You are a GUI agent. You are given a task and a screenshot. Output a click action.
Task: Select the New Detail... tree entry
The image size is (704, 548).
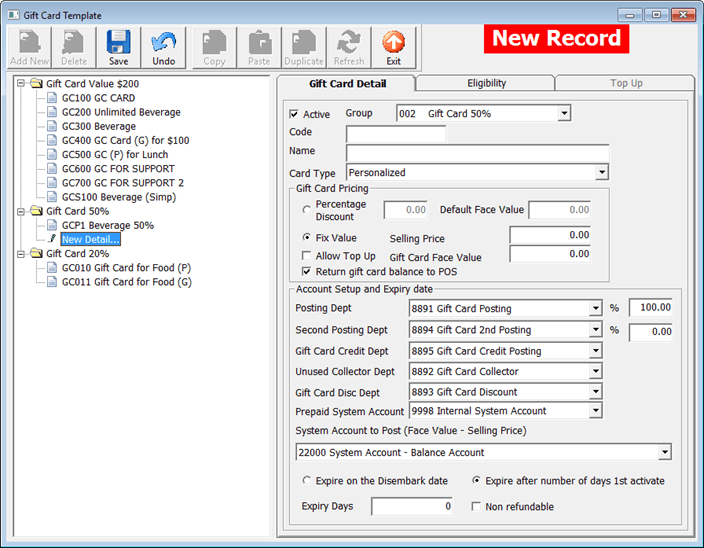pyautogui.click(x=91, y=239)
